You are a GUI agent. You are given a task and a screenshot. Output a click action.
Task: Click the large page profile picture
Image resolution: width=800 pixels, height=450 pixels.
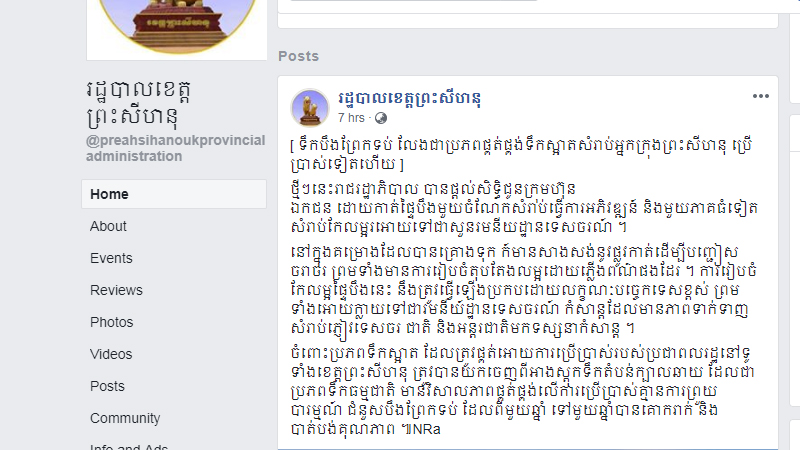tap(177, 27)
